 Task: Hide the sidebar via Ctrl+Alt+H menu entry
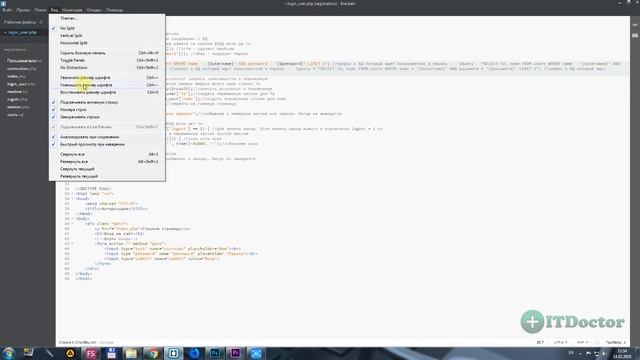pos(107,53)
